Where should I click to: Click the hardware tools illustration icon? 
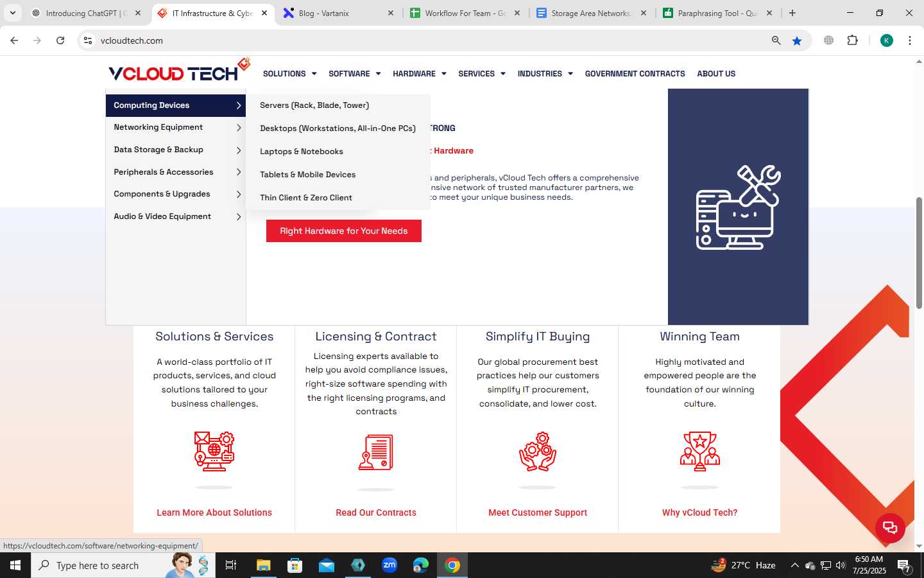click(739, 207)
